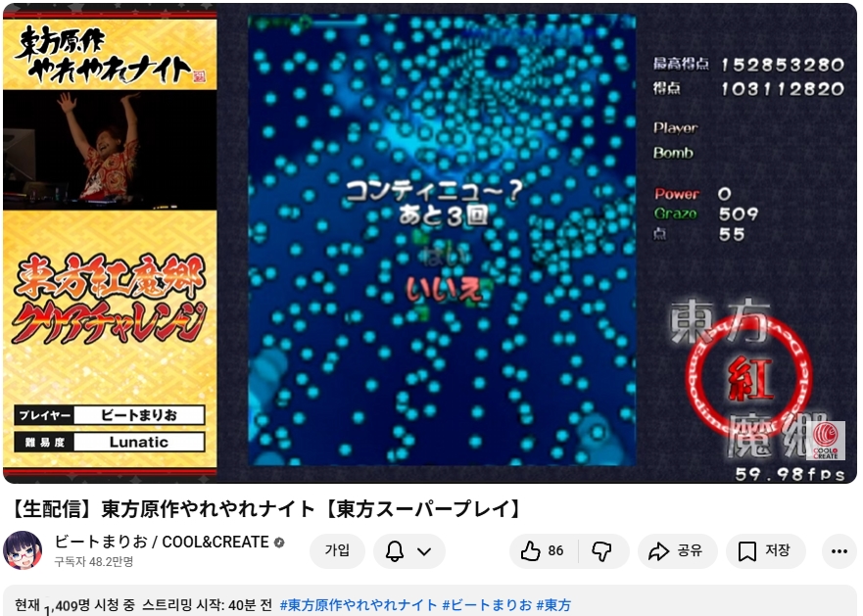863x616 pixels.
Task: Save the video with 저장 button
Action: coord(766,551)
